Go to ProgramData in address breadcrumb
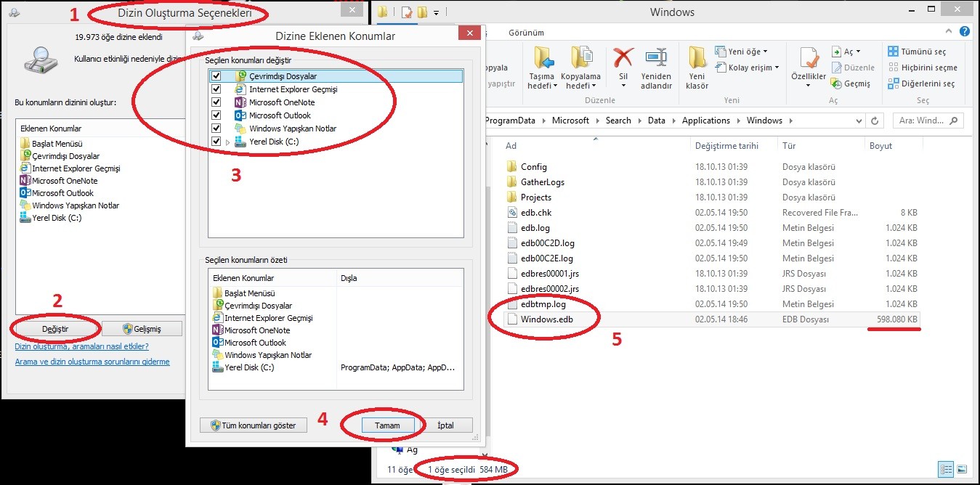The width and height of the screenshot is (980, 485). coord(511,121)
